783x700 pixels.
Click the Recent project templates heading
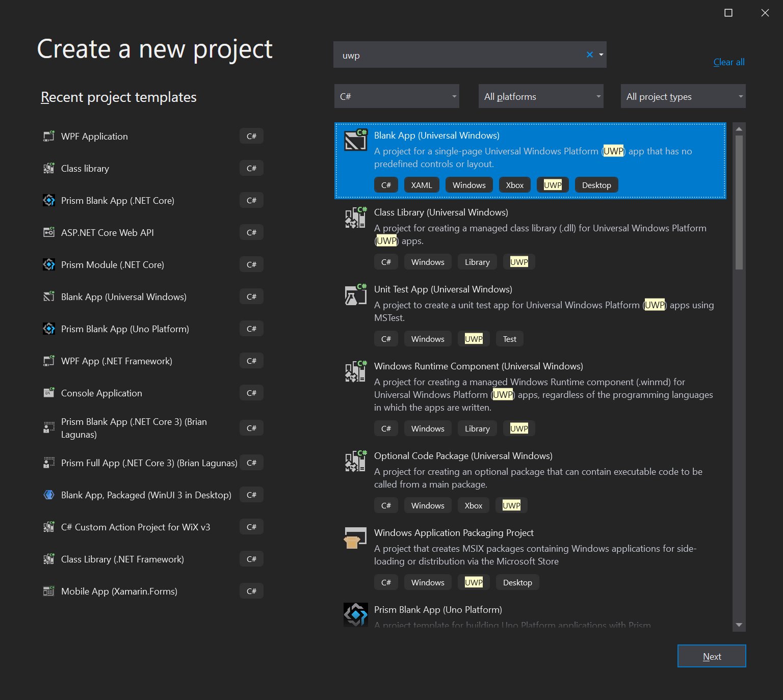click(119, 97)
